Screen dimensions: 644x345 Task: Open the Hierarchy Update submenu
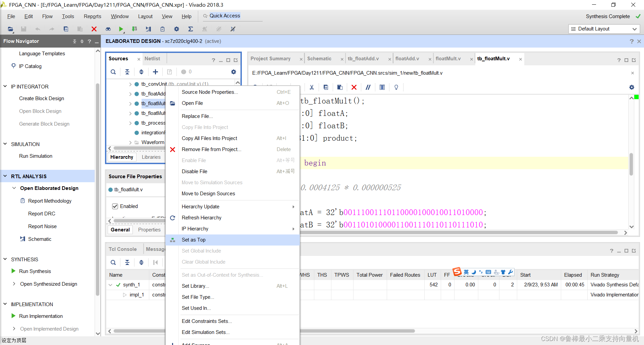click(x=232, y=207)
